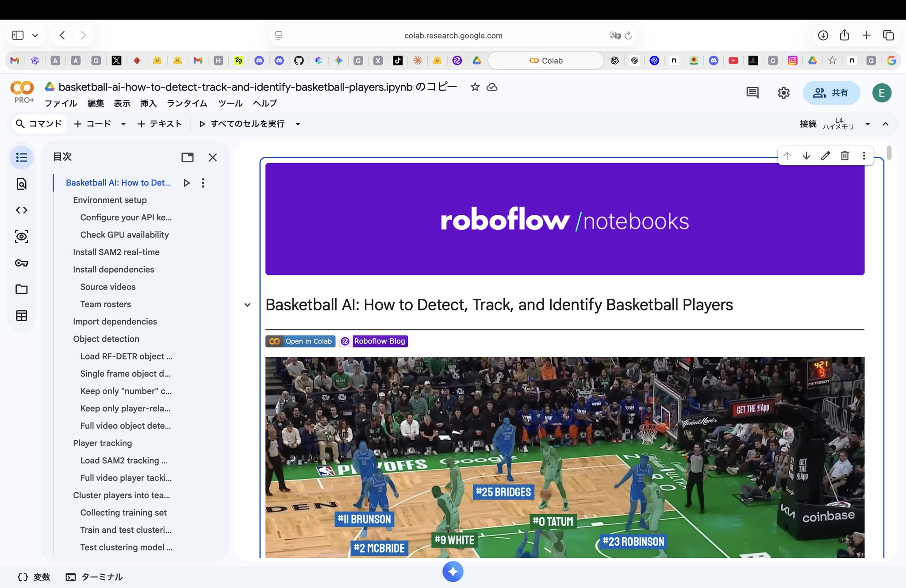Open the data table sidebar icon
This screenshot has width=906, height=588.
click(x=21, y=315)
